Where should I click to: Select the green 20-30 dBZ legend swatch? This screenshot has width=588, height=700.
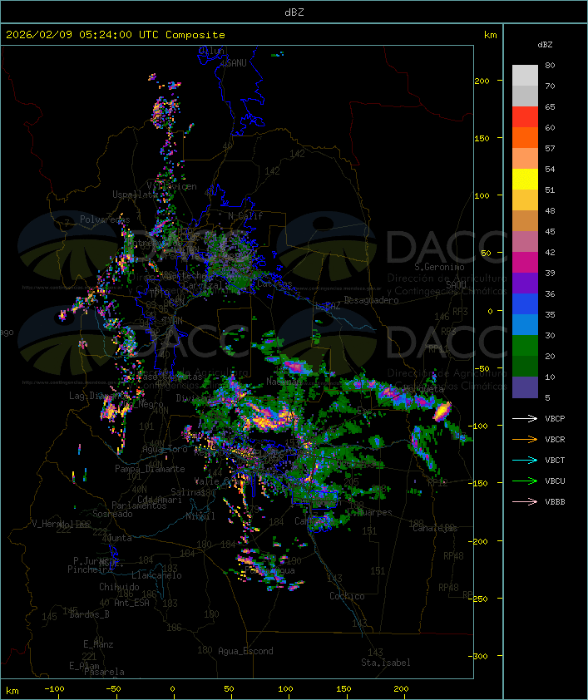[525, 346]
